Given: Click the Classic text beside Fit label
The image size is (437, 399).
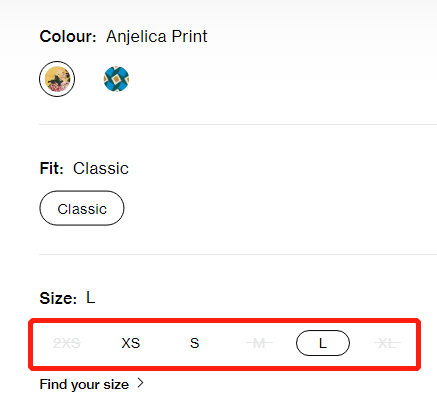Looking at the screenshot, I should click(101, 168).
